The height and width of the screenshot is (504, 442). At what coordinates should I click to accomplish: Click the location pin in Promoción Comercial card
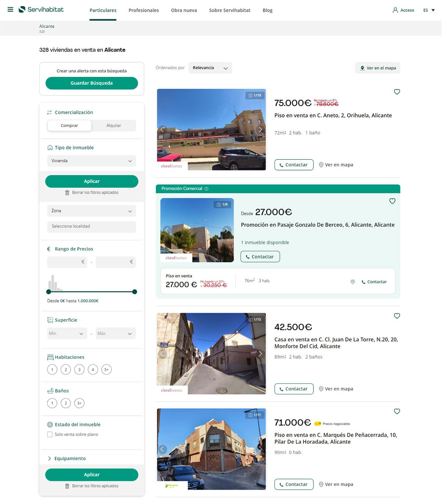tap(352, 282)
